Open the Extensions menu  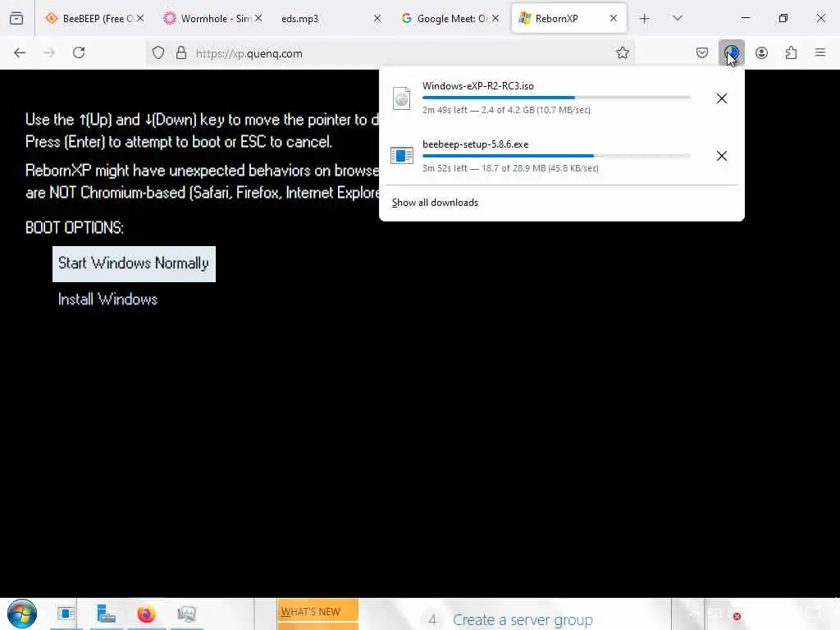coord(791,52)
